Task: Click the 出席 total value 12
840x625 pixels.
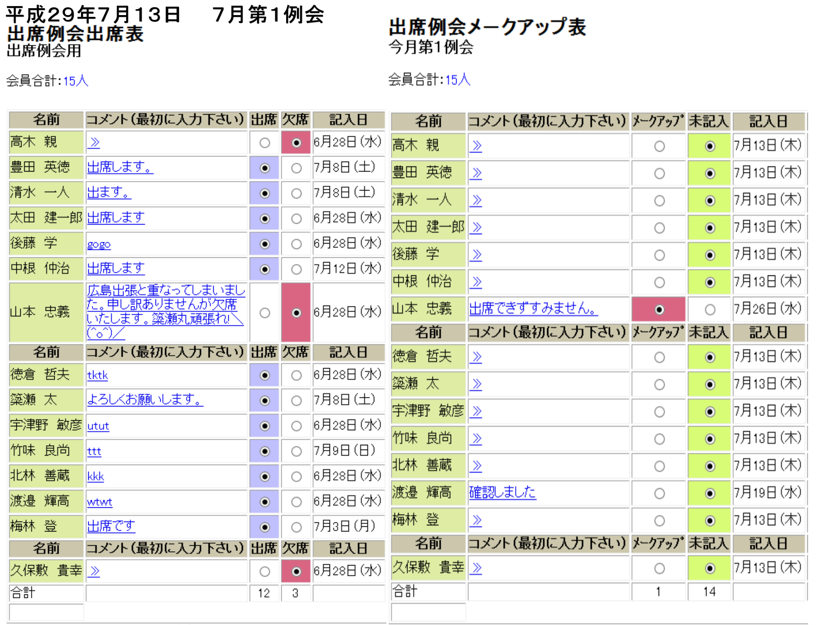Action: click(x=264, y=593)
